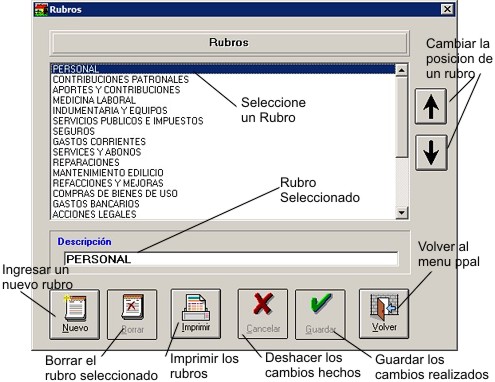Move selected rubro up with up arrow
495x382 pixels.
(x=431, y=107)
